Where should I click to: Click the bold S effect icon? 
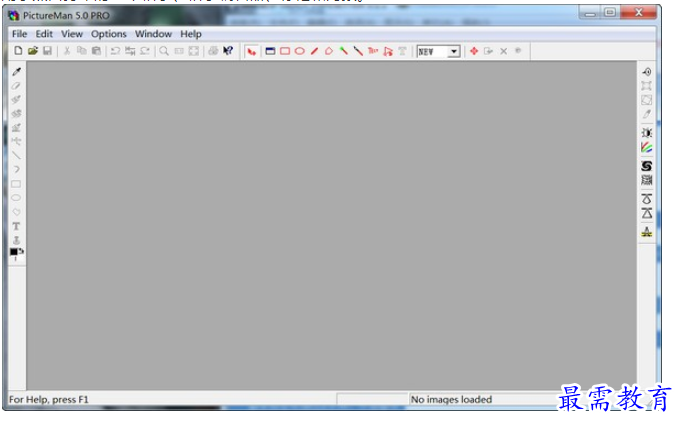click(x=647, y=166)
